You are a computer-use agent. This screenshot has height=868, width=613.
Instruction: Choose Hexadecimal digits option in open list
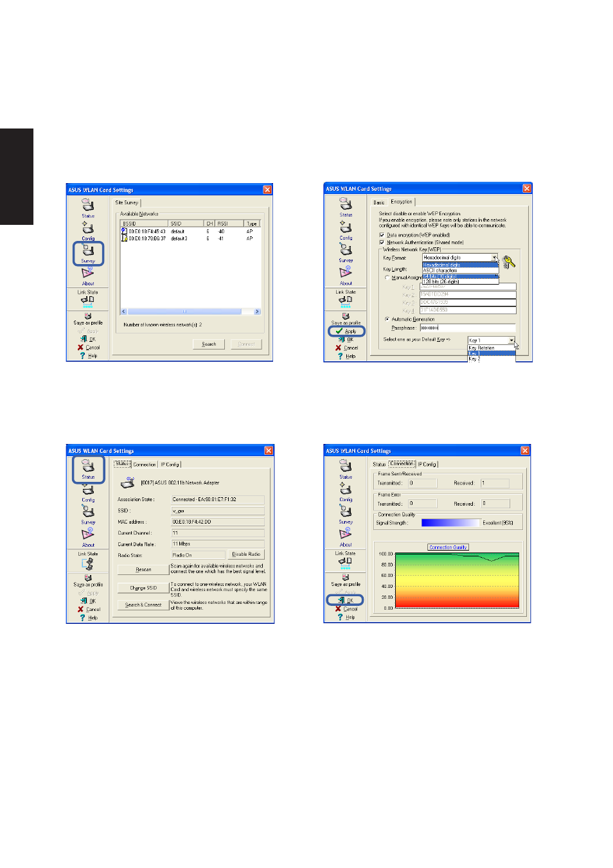[x=460, y=265]
